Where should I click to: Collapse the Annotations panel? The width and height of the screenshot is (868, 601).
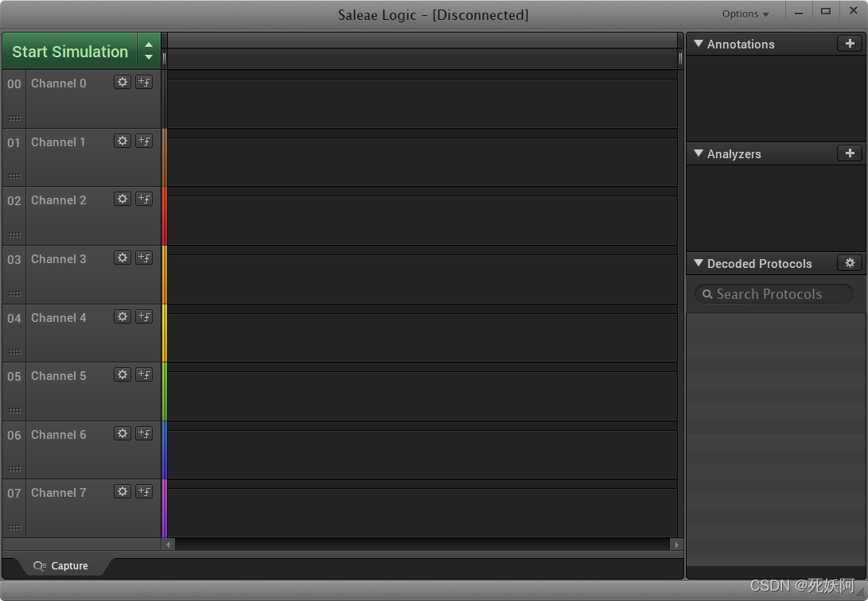699,44
